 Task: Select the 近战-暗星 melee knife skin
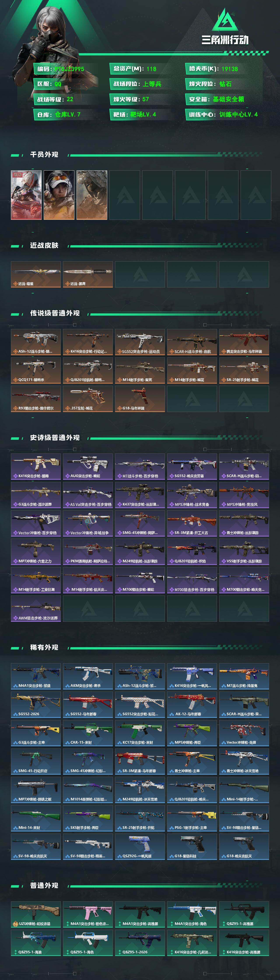pyautogui.click(x=36, y=274)
